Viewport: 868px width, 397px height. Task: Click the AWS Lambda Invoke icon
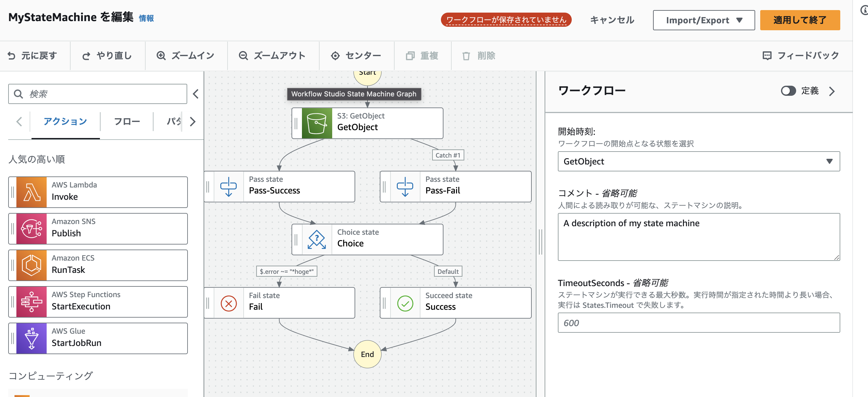coord(31,192)
